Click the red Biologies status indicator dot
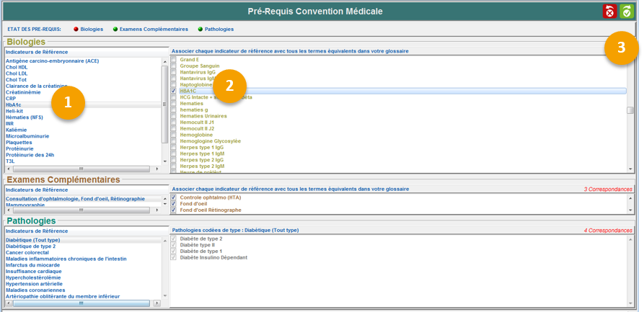Screen dimensions: 644x312 tap(76, 30)
